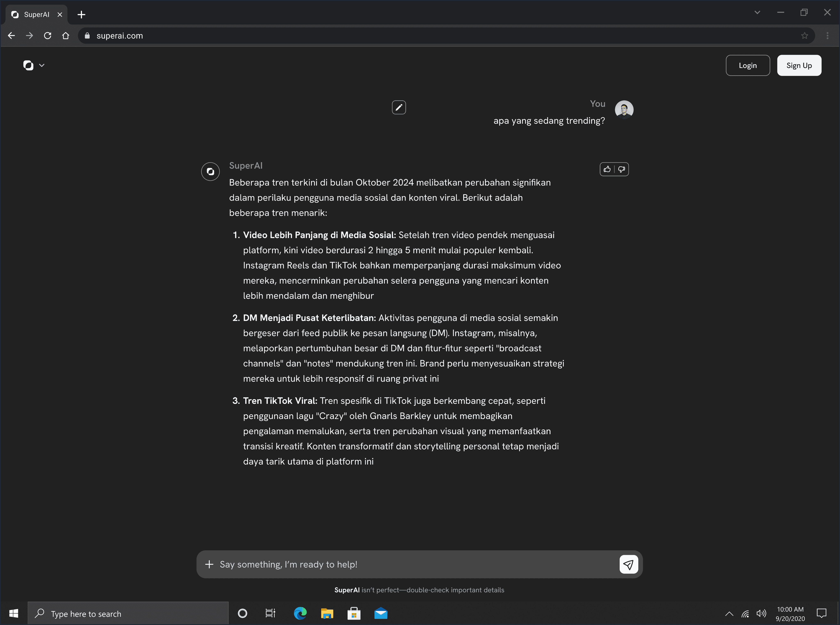Image resolution: width=840 pixels, height=625 pixels.
Task: Open a new browser tab
Action: click(81, 14)
